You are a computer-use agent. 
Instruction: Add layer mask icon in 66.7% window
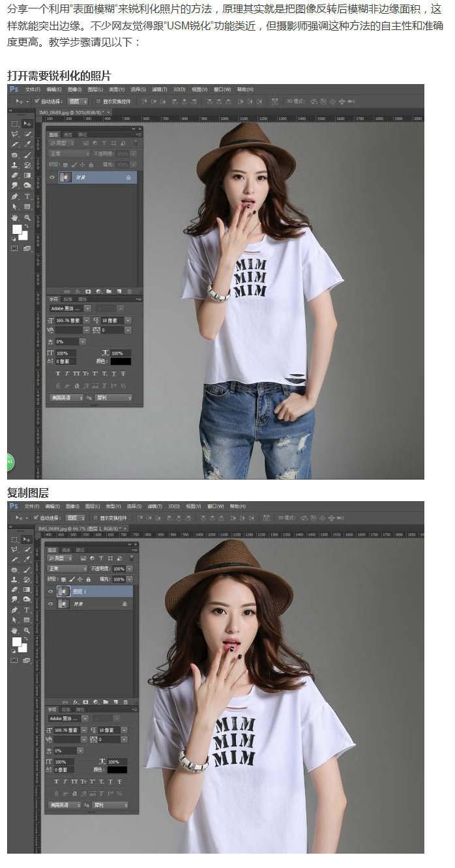[85, 702]
